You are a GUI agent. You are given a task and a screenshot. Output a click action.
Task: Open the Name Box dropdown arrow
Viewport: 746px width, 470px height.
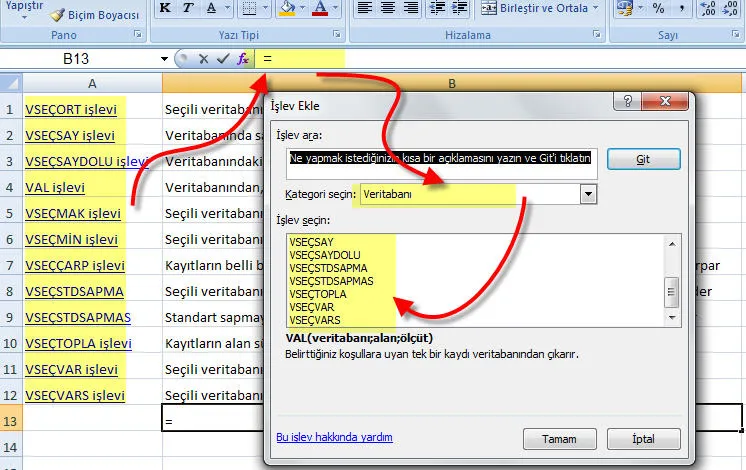click(165, 59)
